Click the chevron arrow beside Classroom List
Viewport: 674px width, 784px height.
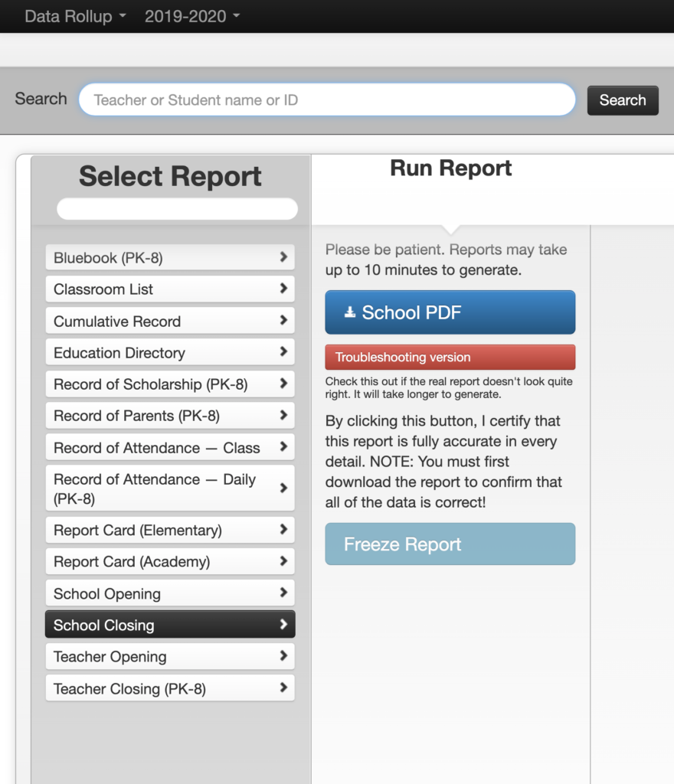pos(283,289)
